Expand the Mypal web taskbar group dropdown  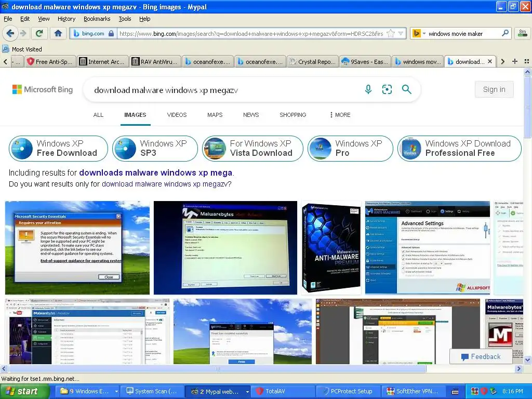click(x=247, y=392)
